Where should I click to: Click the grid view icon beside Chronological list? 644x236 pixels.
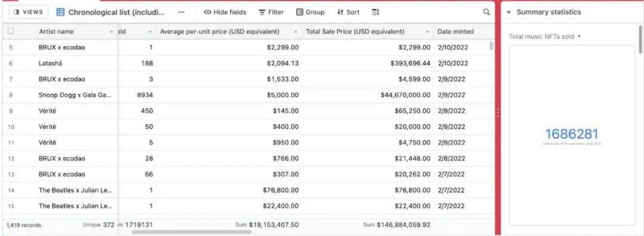(60, 13)
